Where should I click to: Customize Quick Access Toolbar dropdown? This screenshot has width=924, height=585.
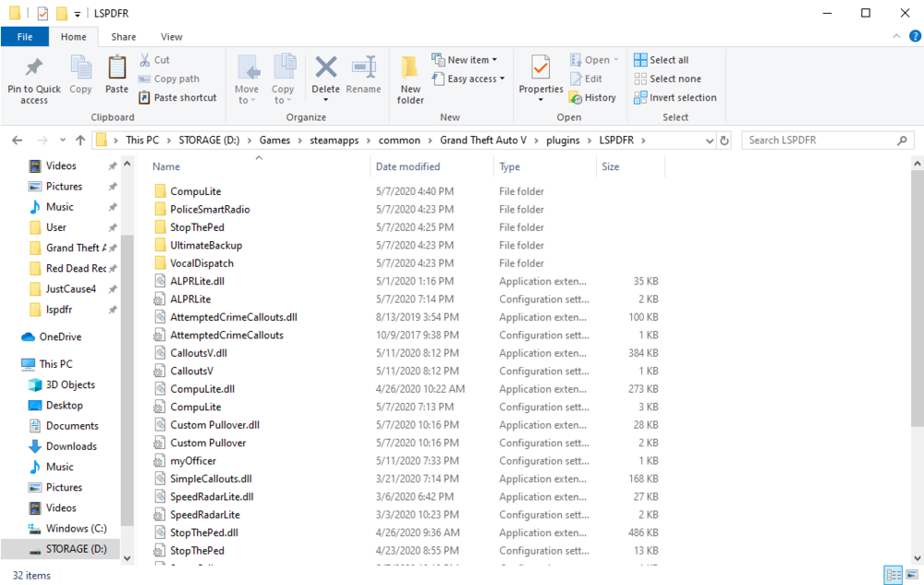[x=78, y=14]
